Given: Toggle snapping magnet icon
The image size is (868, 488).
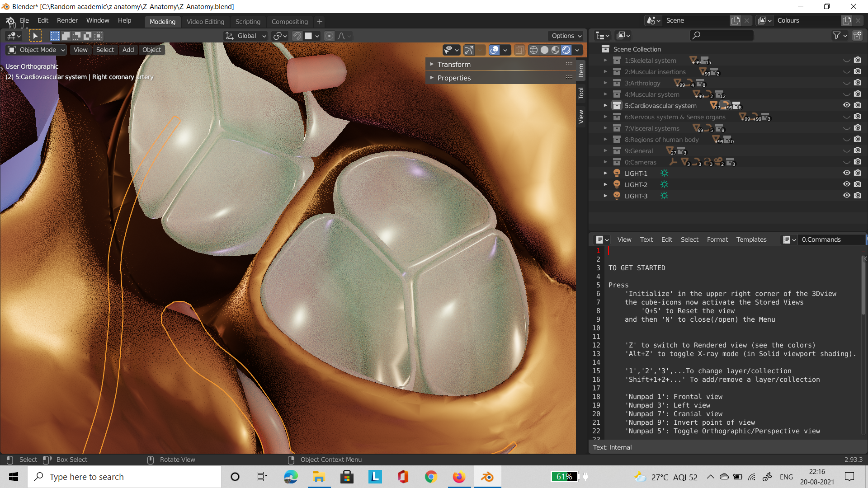Looking at the screenshot, I should click(297, 36).
